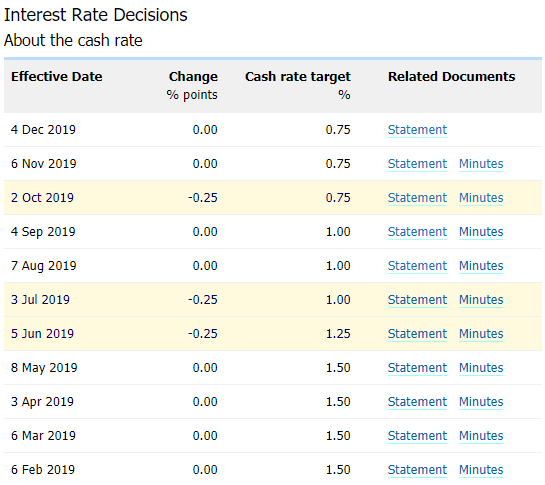Click the 0.75 target in 4 Dec row

(338, 130)
